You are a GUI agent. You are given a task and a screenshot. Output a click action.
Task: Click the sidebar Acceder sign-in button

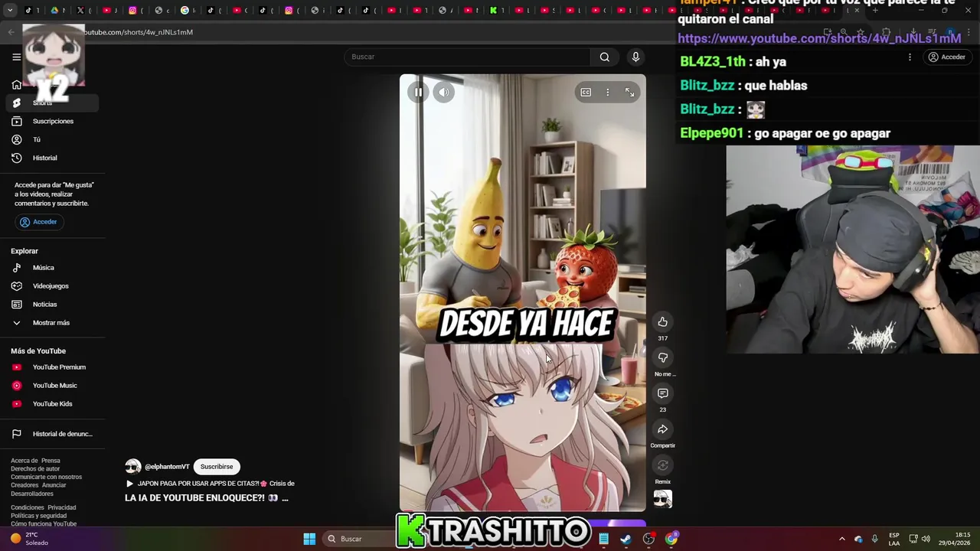[39, 222]
